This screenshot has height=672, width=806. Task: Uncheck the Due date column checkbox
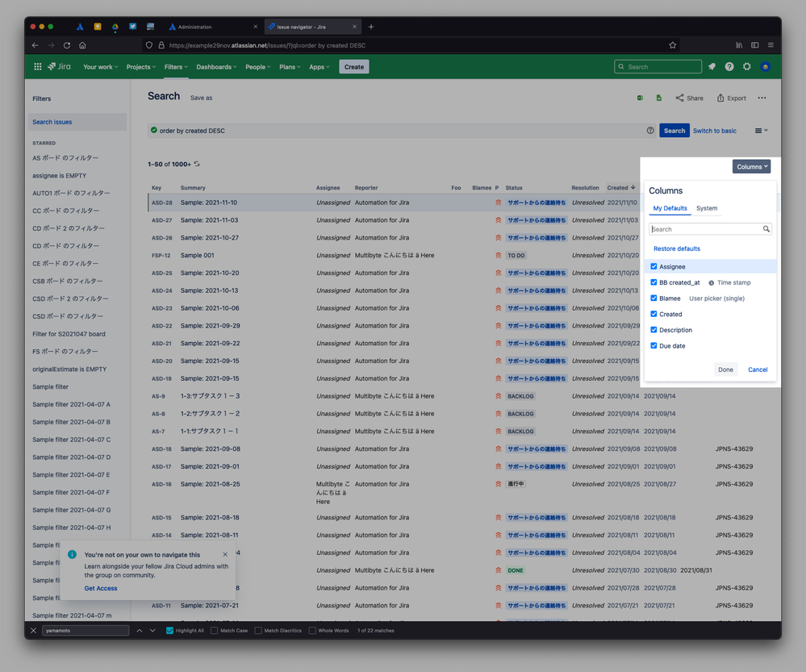pyautogui.click(x=654, y=345)
